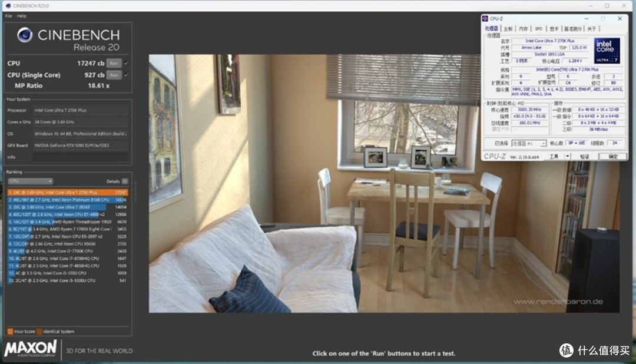Click the 100.01 MHz bus speed in CPU-Z
Viewport: 636px width, 364px height.
pyautogui.click(x=529, y=123)
